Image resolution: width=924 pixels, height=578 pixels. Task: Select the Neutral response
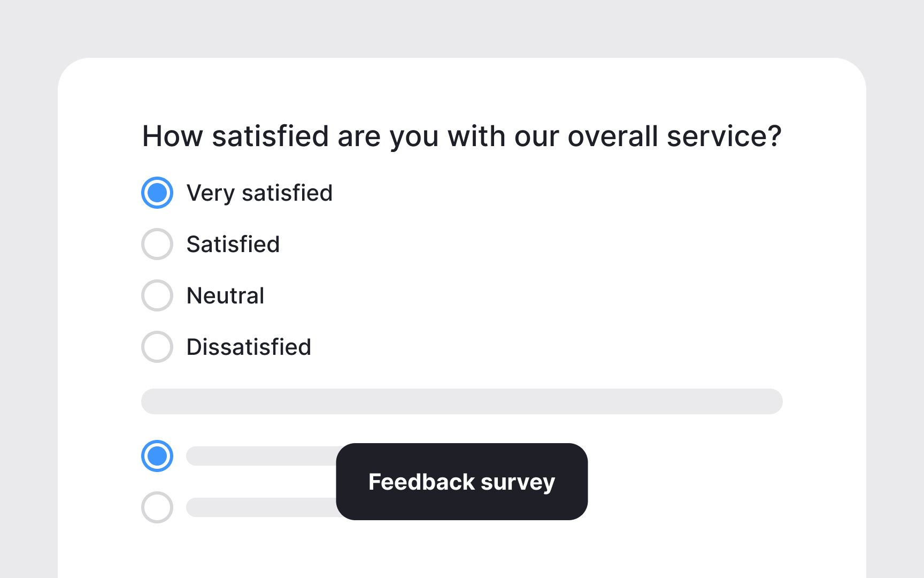click(x=157, y=295)
